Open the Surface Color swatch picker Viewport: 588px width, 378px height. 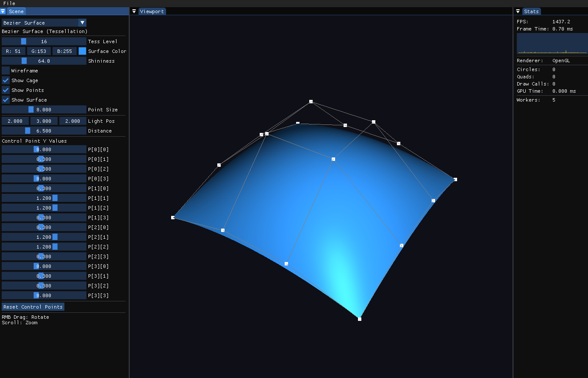(x=82, y=51)
